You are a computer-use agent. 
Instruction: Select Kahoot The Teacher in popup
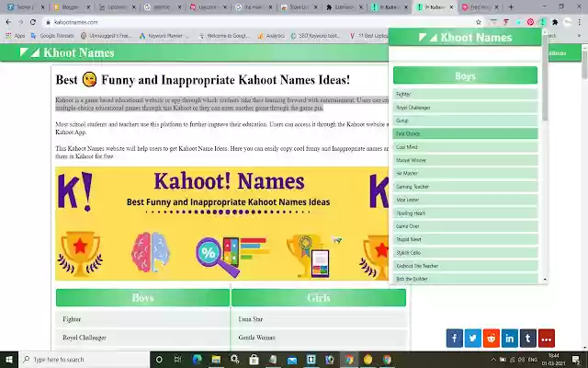[466, 266]
